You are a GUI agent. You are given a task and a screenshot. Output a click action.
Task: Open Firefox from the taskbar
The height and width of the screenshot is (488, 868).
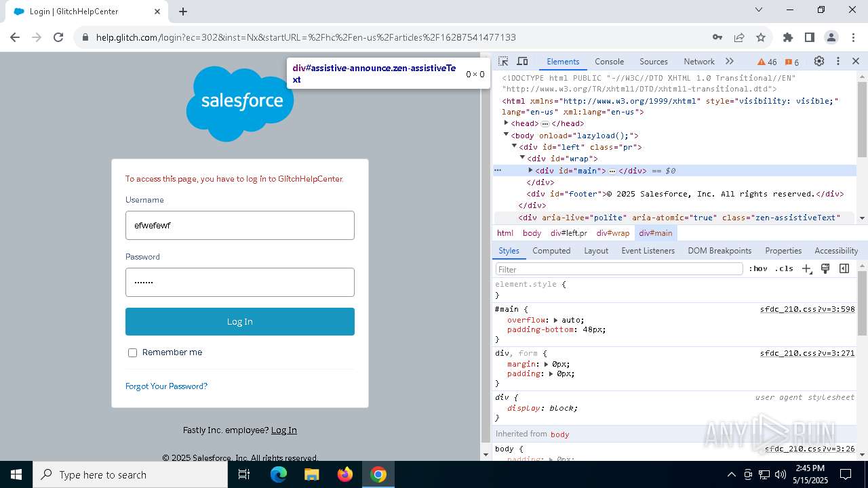(x=345, y=474)
